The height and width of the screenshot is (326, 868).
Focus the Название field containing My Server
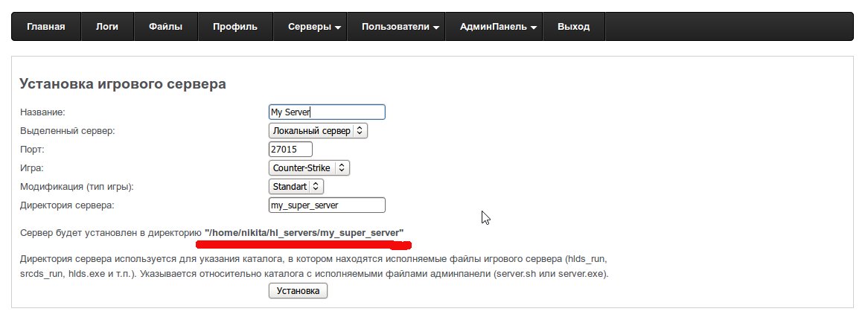click(327, 112)
